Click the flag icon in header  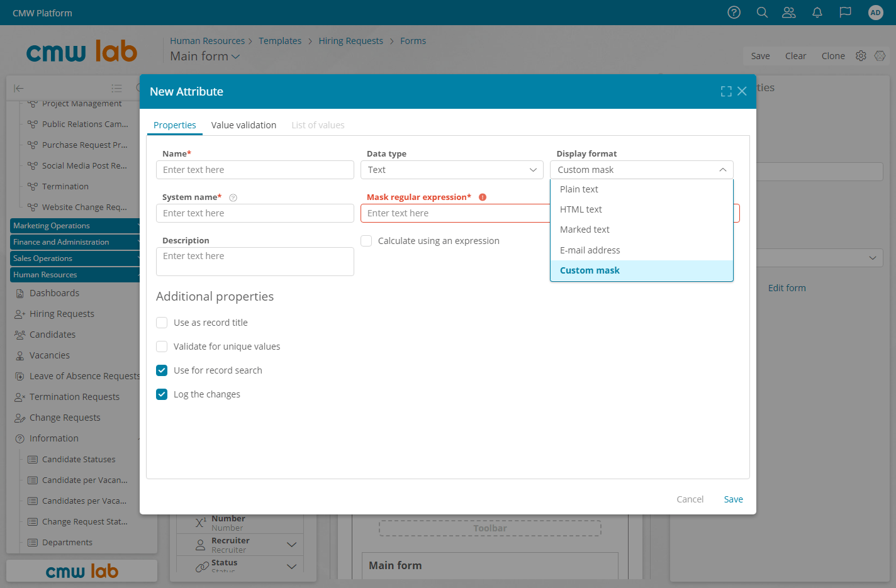click(846, 13)
